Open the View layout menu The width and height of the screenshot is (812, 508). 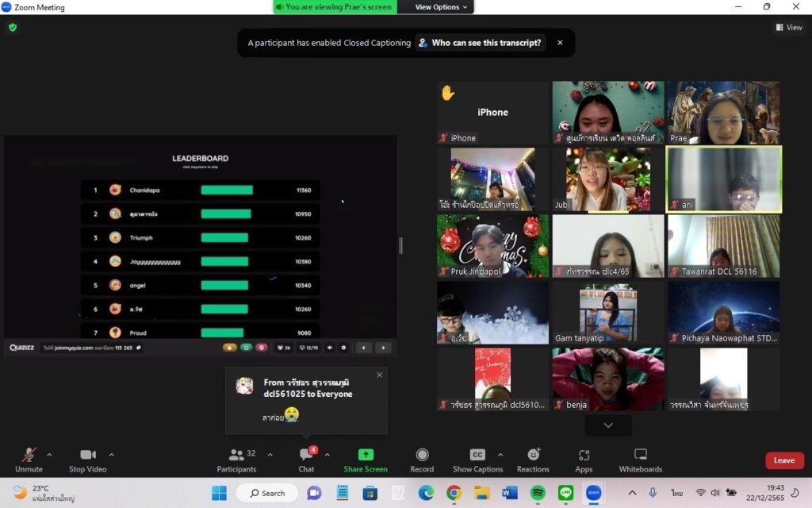tap(789, 27)
